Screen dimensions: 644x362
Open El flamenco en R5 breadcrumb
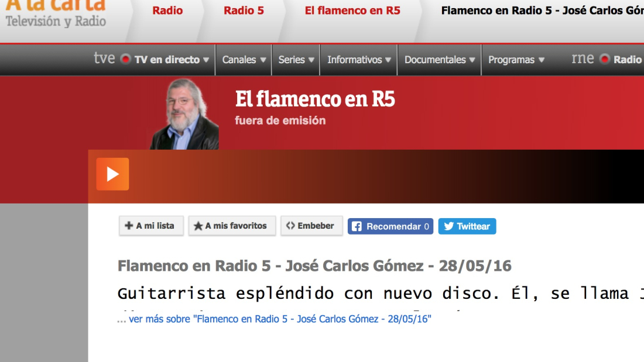pos(352,11)
